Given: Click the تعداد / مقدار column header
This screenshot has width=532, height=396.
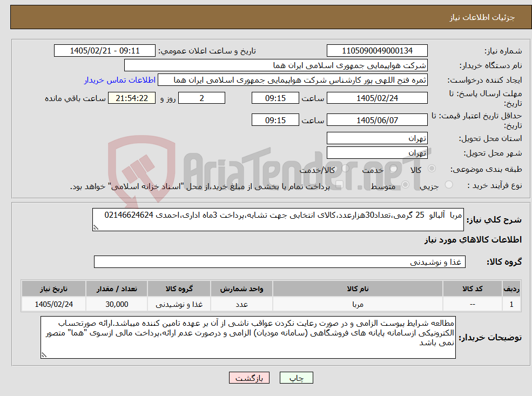Looking at the screenshot, I should coord(117,289).
